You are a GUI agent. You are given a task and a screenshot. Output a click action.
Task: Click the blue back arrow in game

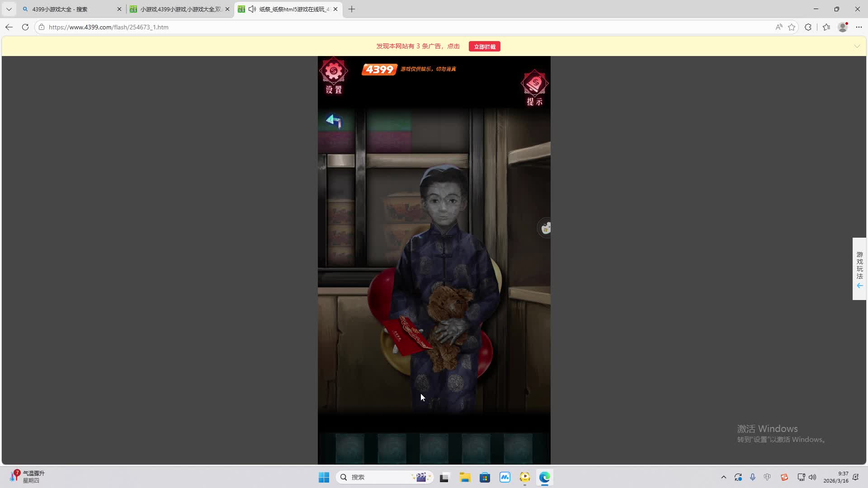coord(334,121)
